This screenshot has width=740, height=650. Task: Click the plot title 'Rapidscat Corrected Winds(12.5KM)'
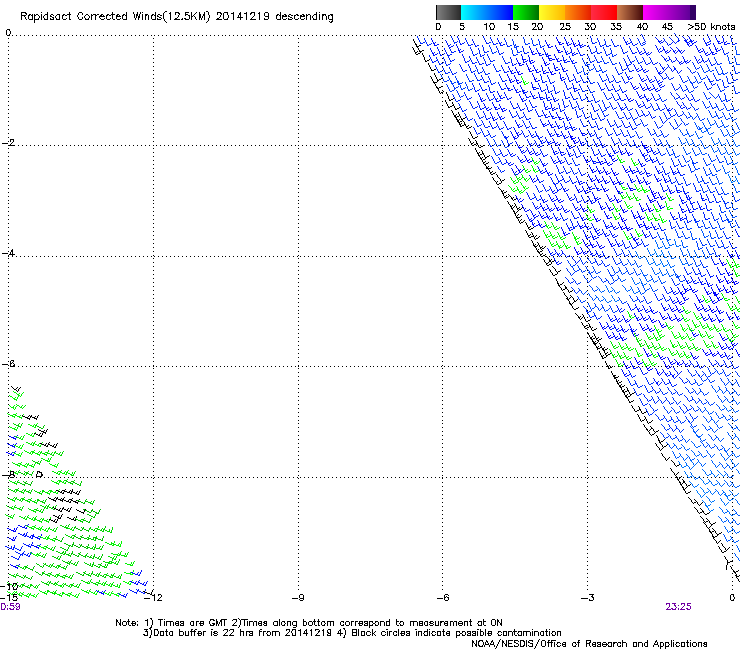(x=115, y=17)
